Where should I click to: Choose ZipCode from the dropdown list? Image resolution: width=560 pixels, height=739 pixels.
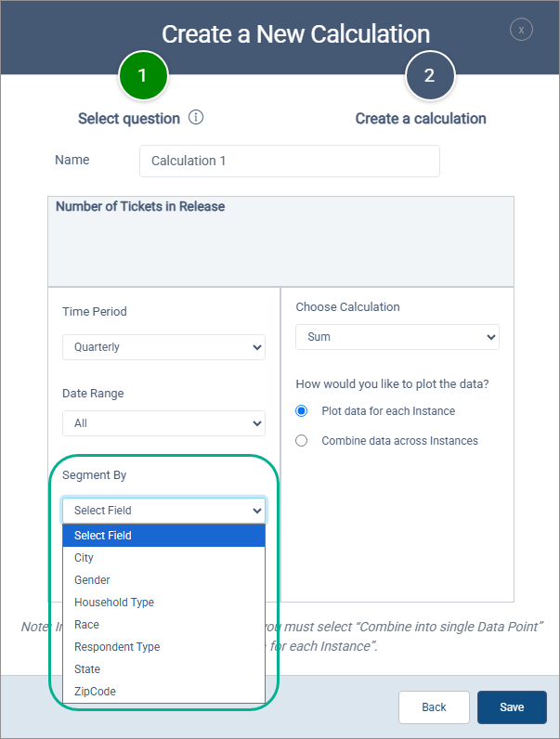tap(95, 692)
